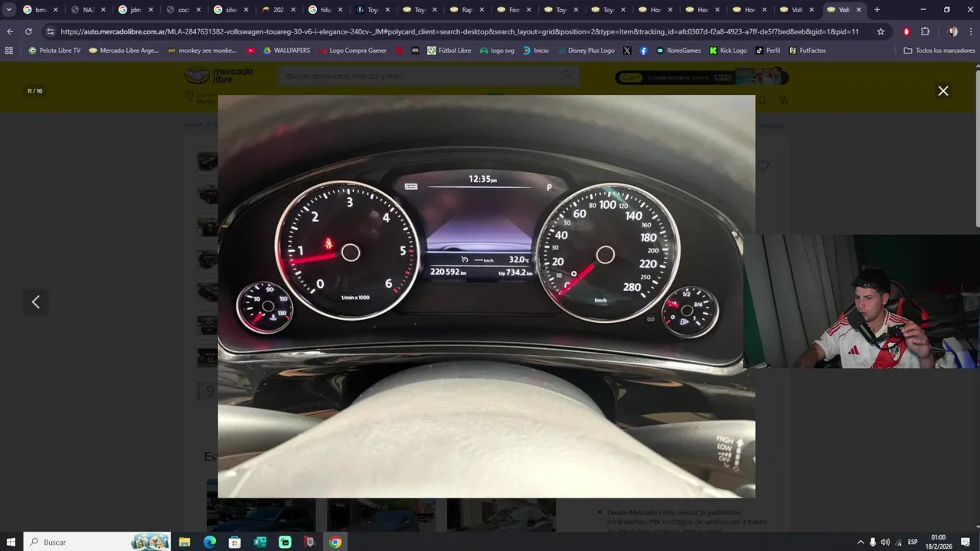Viewport: 980px width, 551px height.
Task: Open the Chrome three-dot menu
Action: pos(970,31)
